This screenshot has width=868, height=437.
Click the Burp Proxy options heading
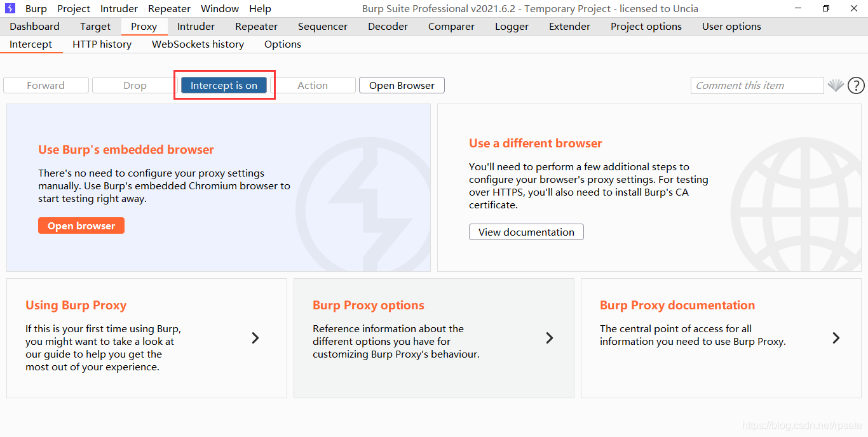(x=369, y=305)
